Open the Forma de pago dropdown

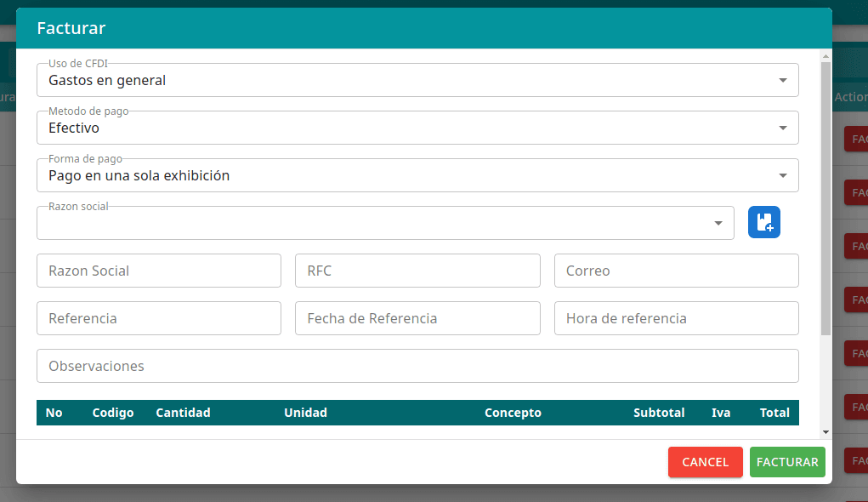click(x=417, y=175)
